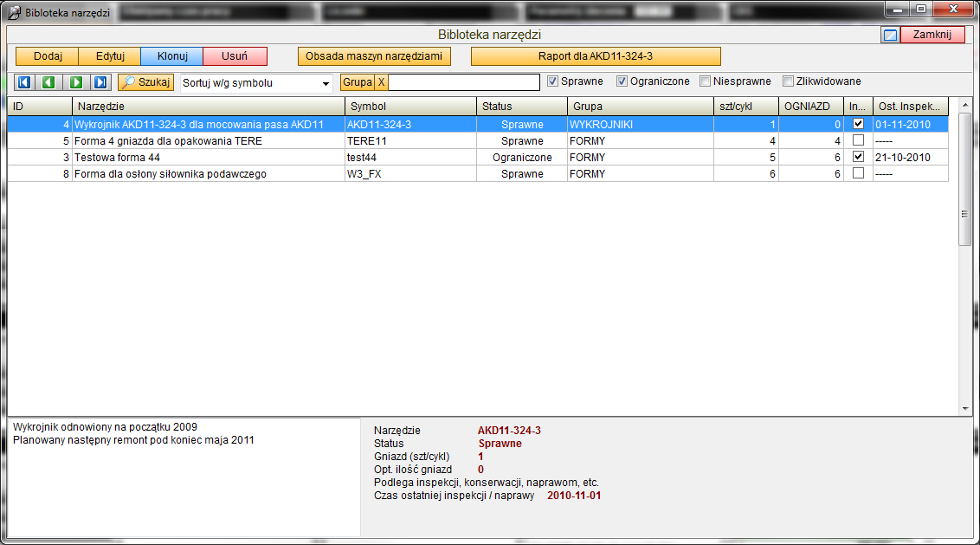
Task: Clear group filter with X button
Action: point(381,82)
